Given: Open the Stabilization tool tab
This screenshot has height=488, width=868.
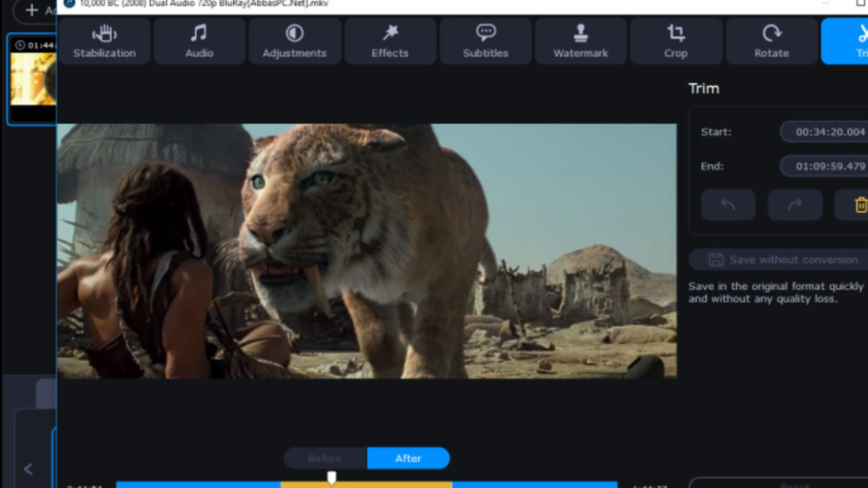Looking at the screenshot, I should (104, 42).
